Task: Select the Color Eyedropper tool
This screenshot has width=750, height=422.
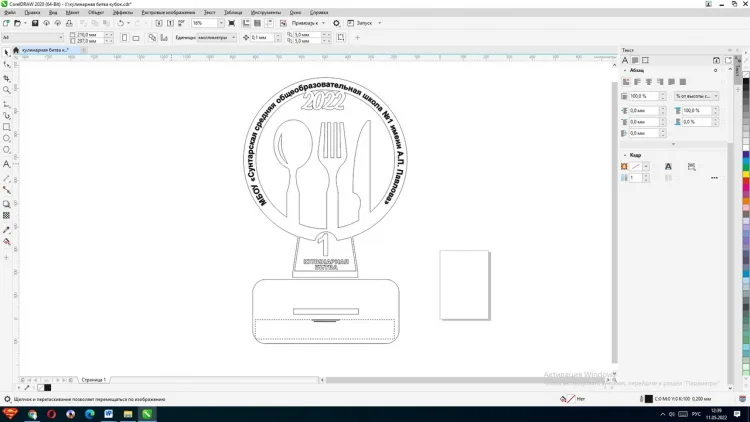Action: pos(6,230)
